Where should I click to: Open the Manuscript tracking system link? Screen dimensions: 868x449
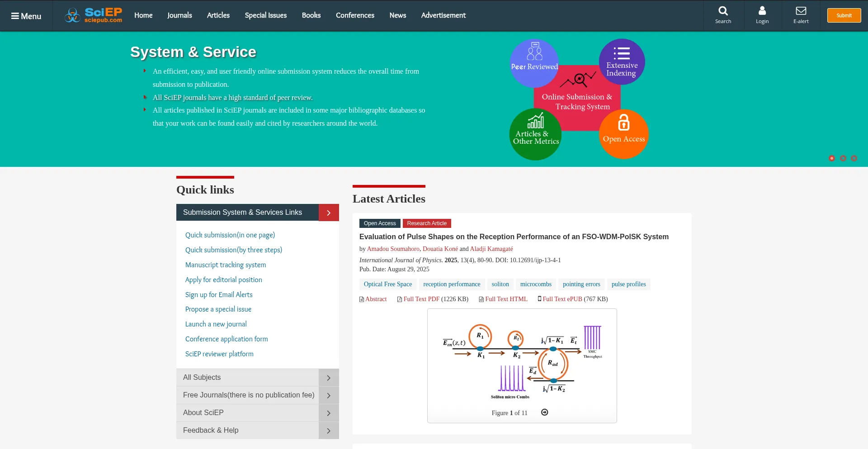pyautogui.click(x=225, y=265)
